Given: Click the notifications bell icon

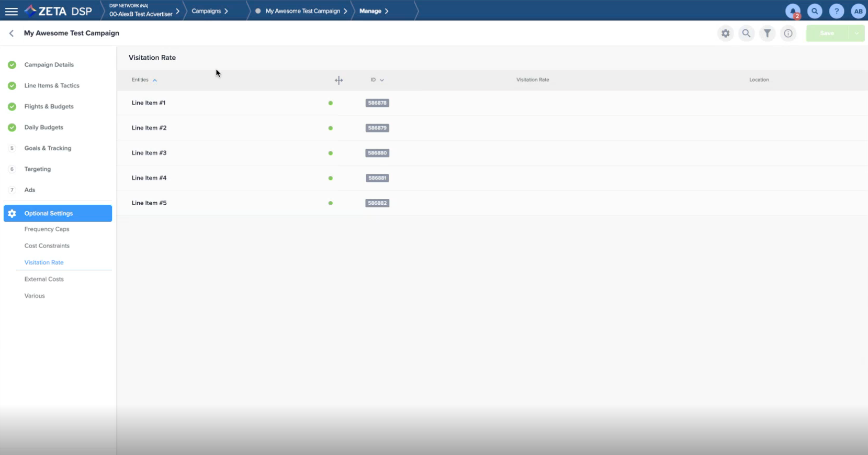Looking at the screenshot, I should click(x=793, y=11).
